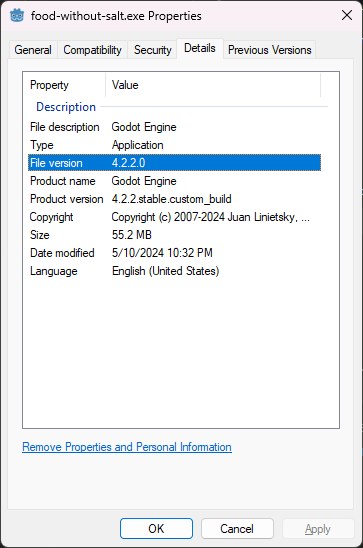Image resolution: width=363 pixels, height=548 pixels.
Task: Select the Product version label
Action: [x=66, y=199]
